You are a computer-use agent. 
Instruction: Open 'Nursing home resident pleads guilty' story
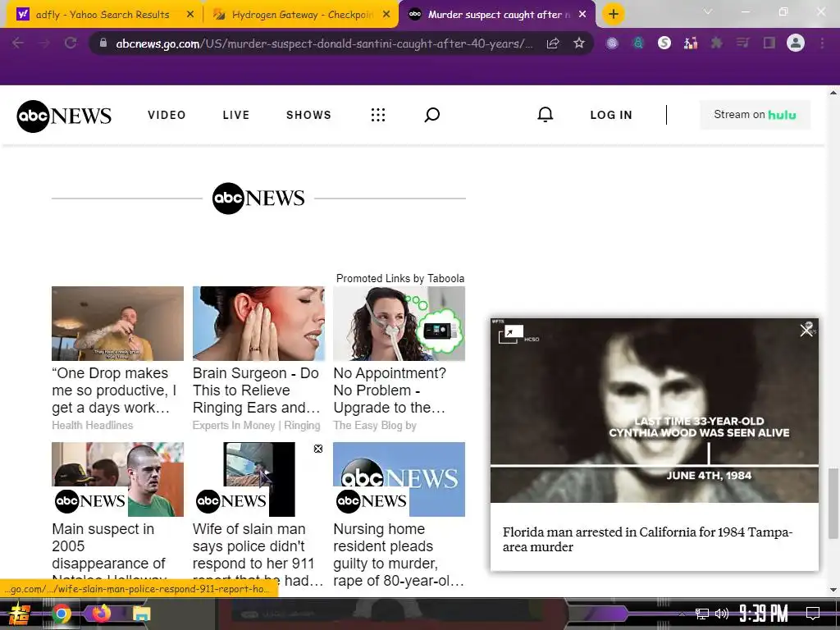pos(399,555)
